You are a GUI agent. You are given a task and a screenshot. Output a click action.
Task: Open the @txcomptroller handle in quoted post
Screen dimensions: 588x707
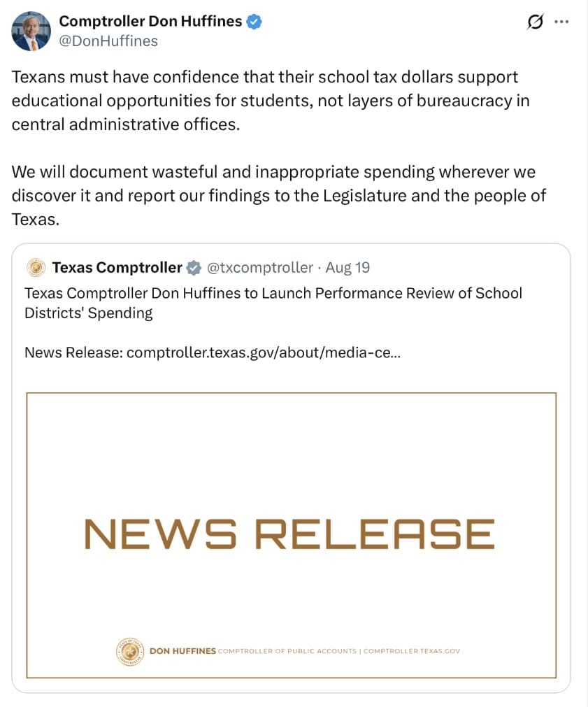tap(259, 268)
